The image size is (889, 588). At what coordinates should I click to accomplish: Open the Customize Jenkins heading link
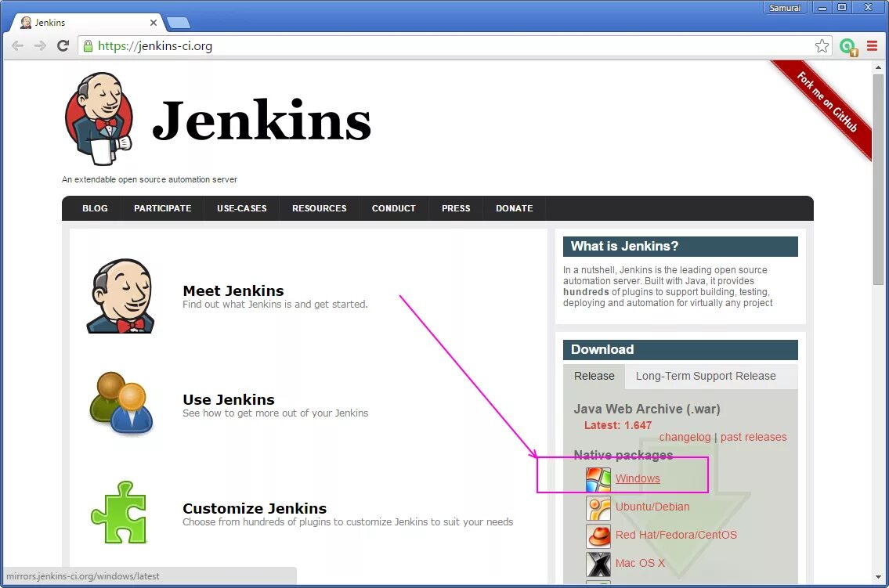(x=255, y=508)
